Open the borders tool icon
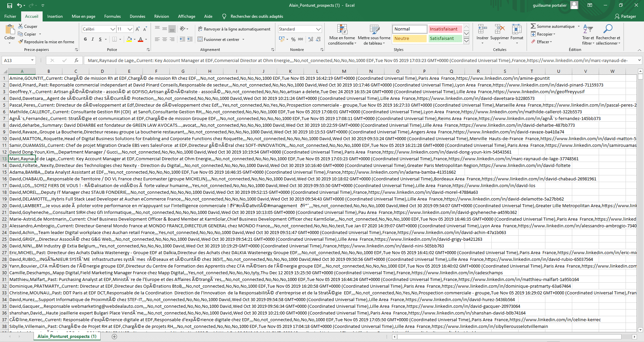Screen dimensions: 644x342 coord(114,39)
